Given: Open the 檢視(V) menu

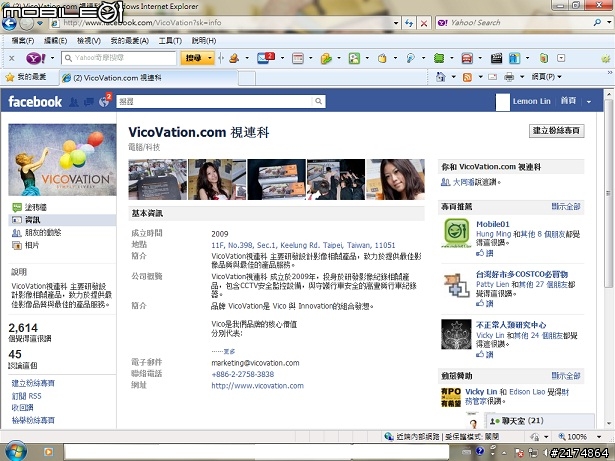Looking at the screenshot, I should 89,41.
